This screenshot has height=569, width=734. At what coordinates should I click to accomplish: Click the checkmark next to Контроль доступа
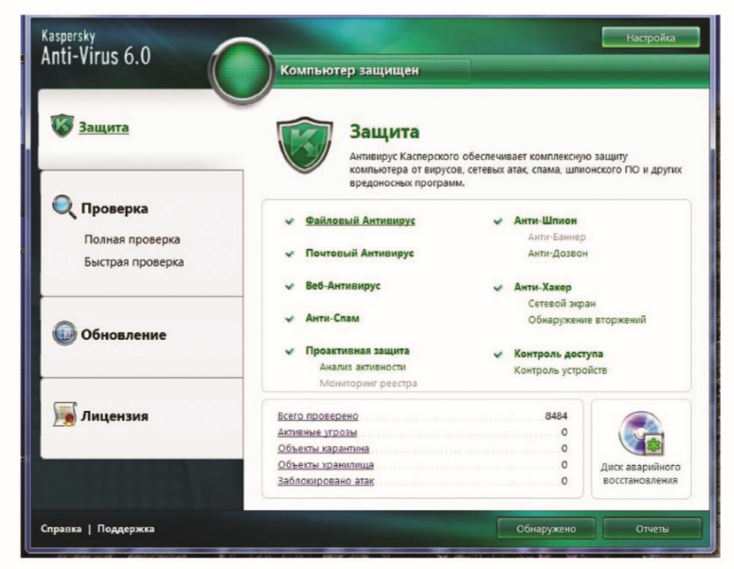point(498,354)
